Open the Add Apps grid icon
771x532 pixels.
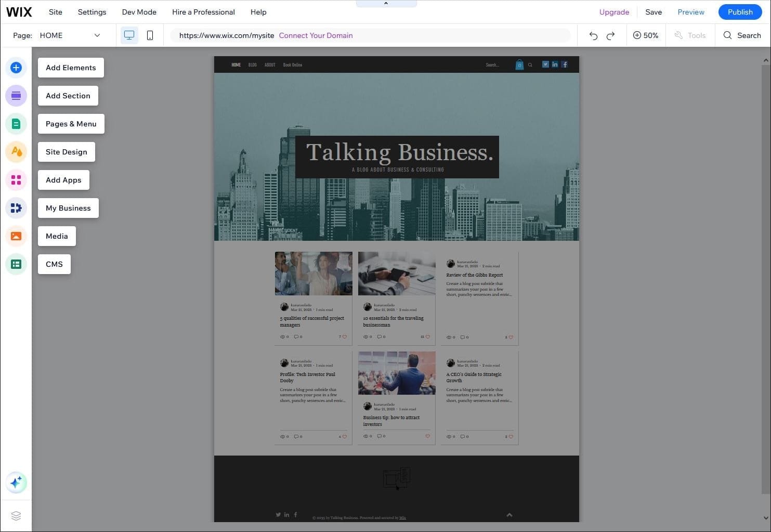point(16,180)
